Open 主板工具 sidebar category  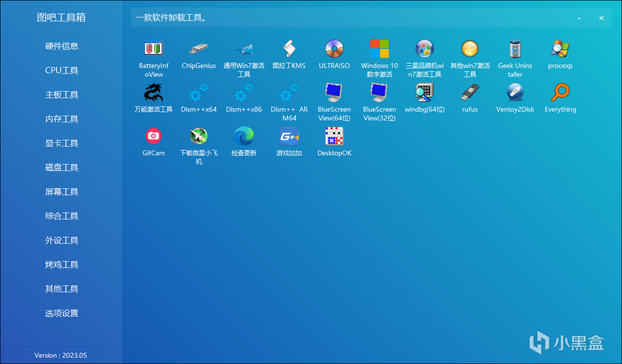(62, 95)
